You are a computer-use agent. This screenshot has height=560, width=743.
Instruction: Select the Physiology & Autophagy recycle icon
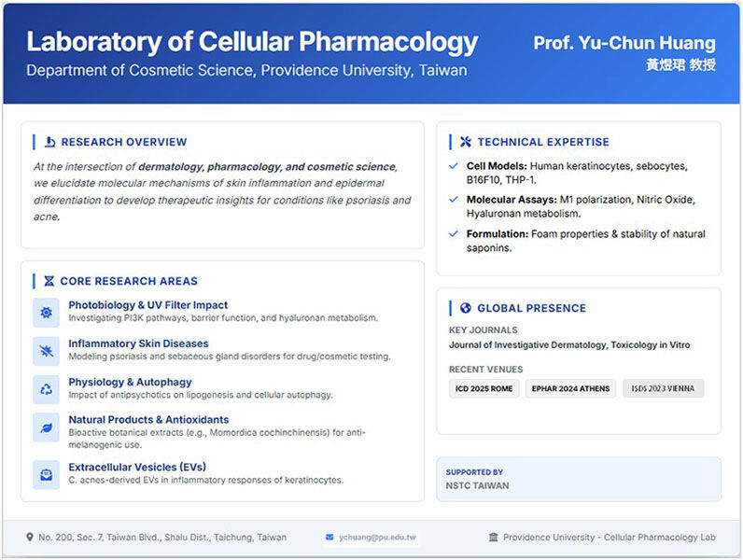coord(46,388)
